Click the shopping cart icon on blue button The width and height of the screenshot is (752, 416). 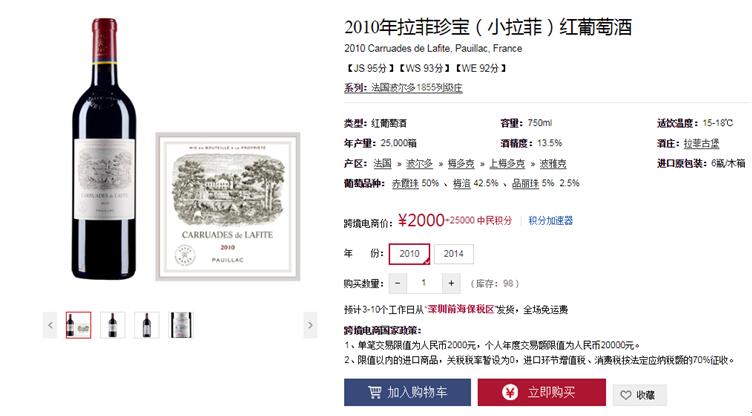[375, 392]
